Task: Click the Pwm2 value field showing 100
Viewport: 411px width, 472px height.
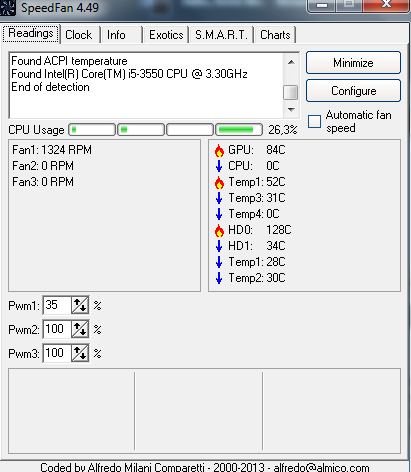Action: pos(57,329)
